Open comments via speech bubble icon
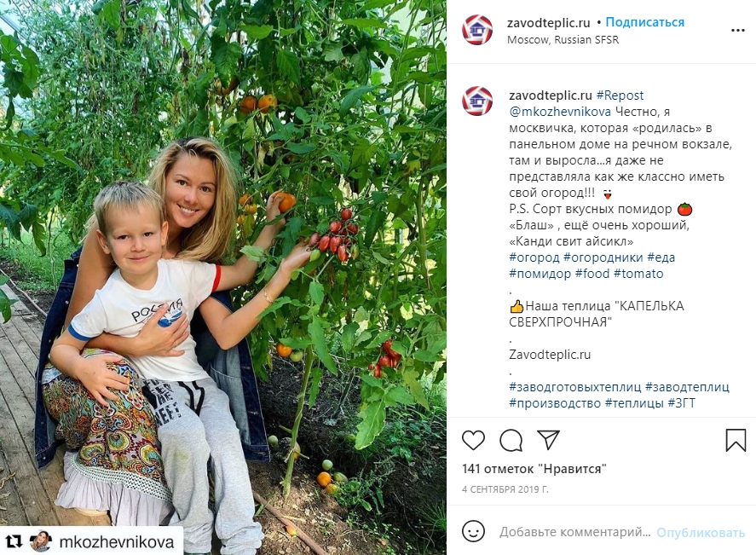Screen dimensions: 756x555 click(x=511, y=440)
